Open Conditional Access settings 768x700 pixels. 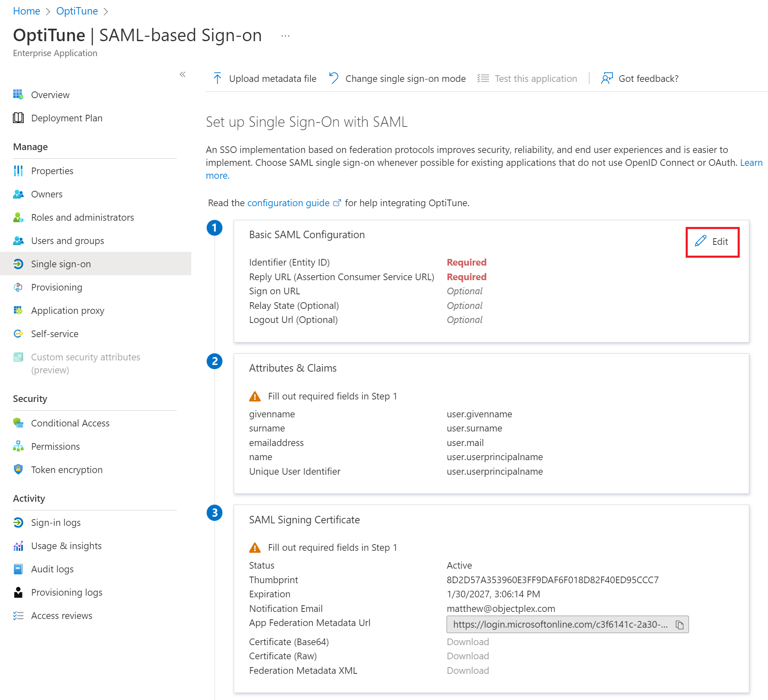click(x=70, y=423)
